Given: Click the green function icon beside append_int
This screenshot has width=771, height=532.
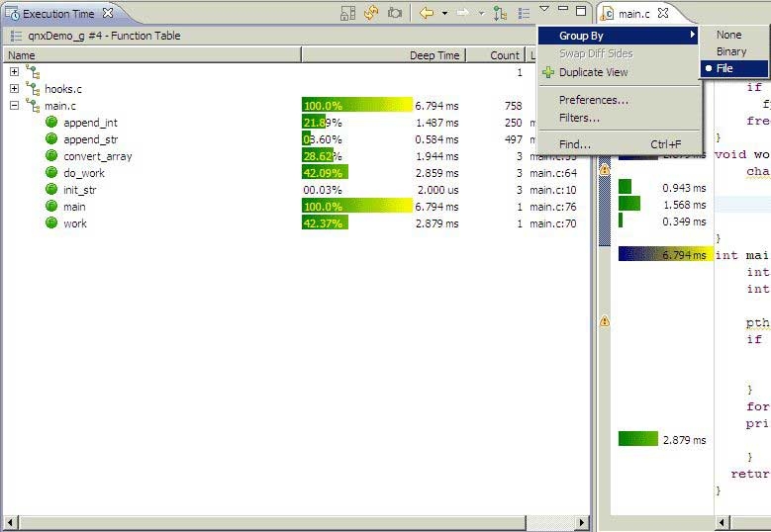Looking at the screenshot, I should (51, 123).
